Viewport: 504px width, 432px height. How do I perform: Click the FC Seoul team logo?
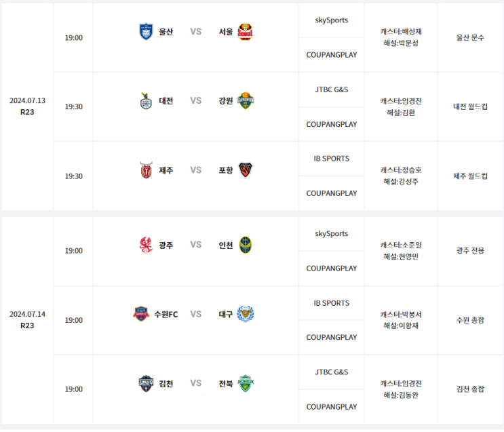tap(245, 31)
